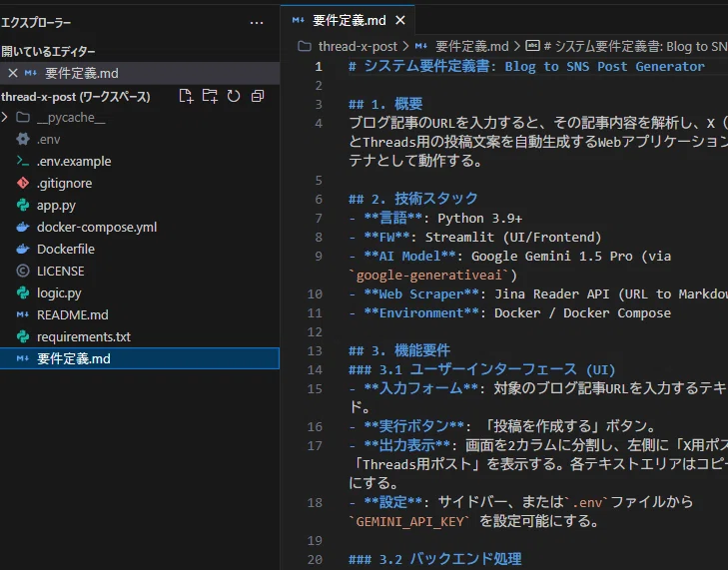Click the Docker whale icon beside Dockerfile
Image resolution: width=728 pixels, height=570 pixels.
click(23, 250)
